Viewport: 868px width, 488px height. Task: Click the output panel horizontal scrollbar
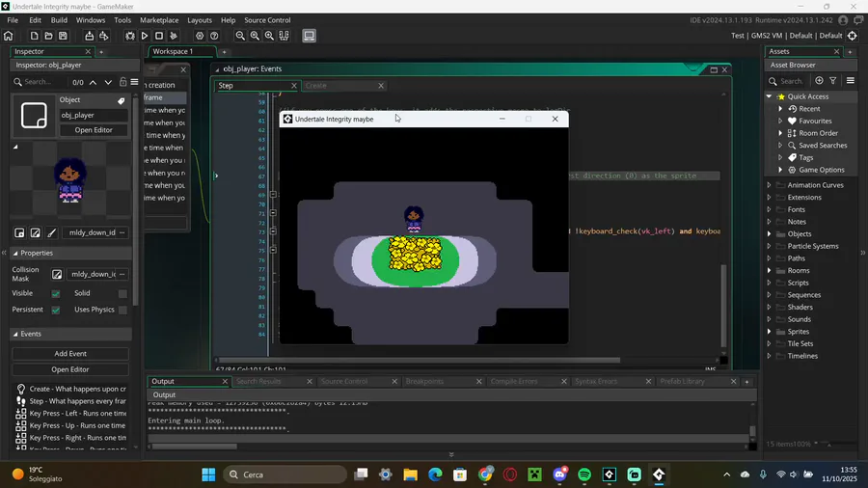click(194, 446)
